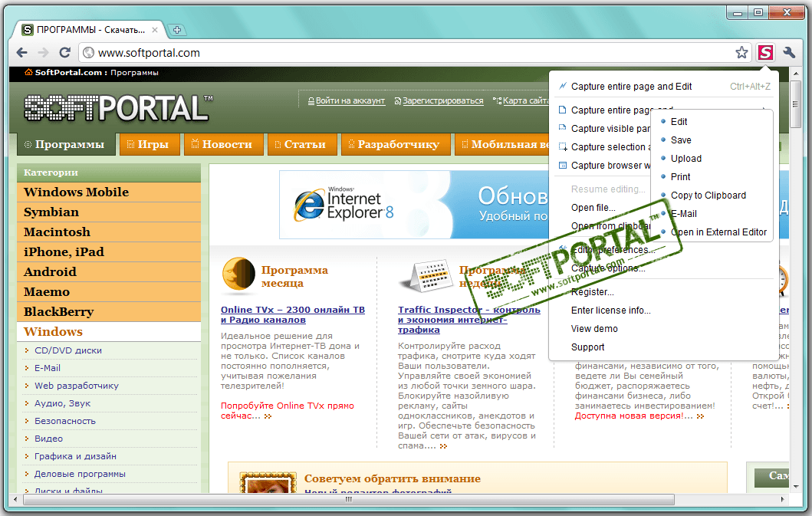Open the Статьи navigation tab
This screenshot has height=516, width=812.
tap(301, 145)
